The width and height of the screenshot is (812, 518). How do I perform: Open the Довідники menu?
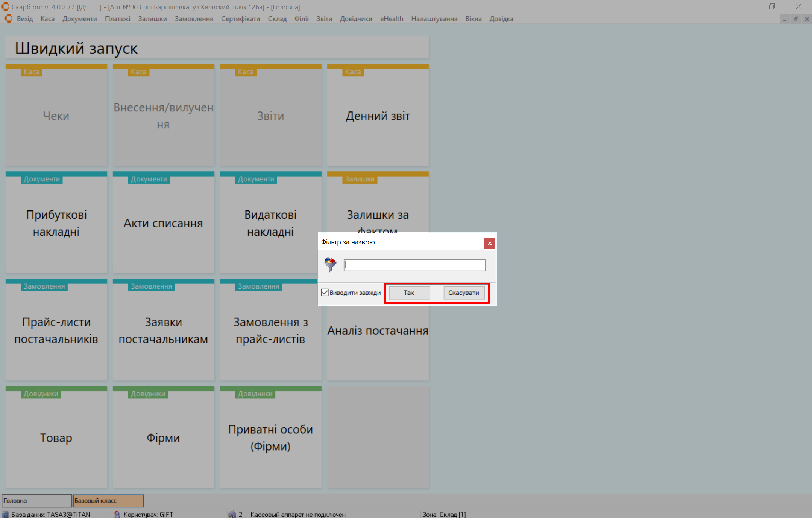click(x=356, y=19)
